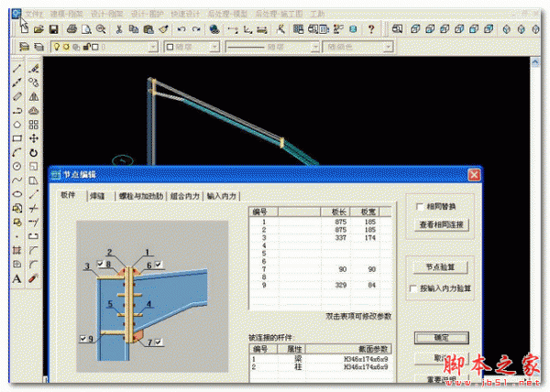This screenshot has height=392, width=550.
Task: Select the Array modify tool
Action: (34, 125)
